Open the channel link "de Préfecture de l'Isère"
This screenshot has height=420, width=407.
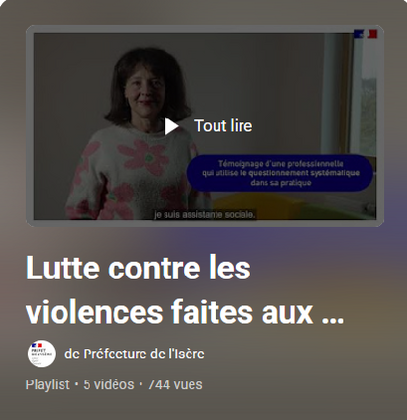point(134,354)
